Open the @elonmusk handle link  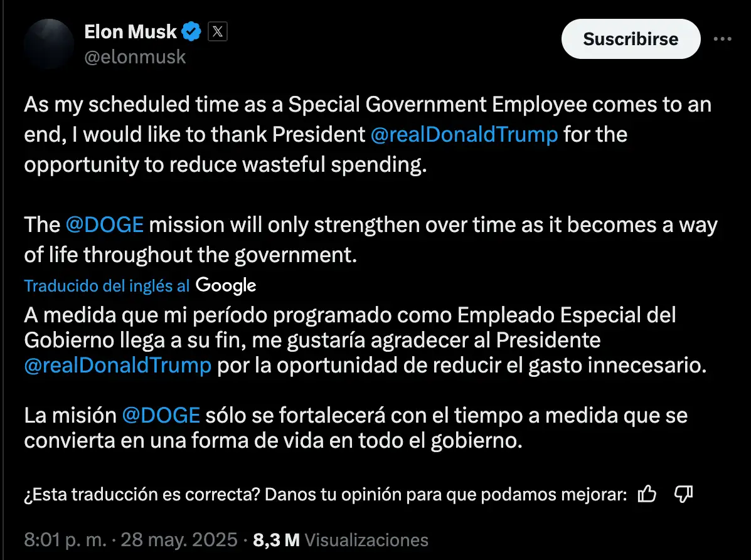(x=135, y=57)
